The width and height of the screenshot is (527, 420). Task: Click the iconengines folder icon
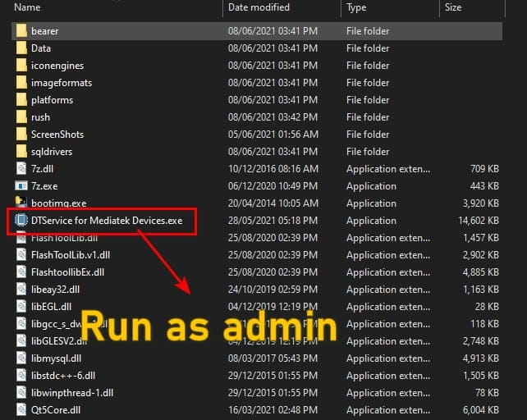click(x=21, y=66)
